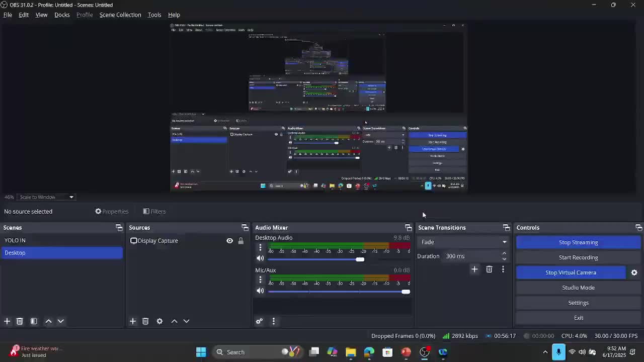Add a new scene with the plus icon
This screenshot has height=362, width=644.
tap(7, 321)
